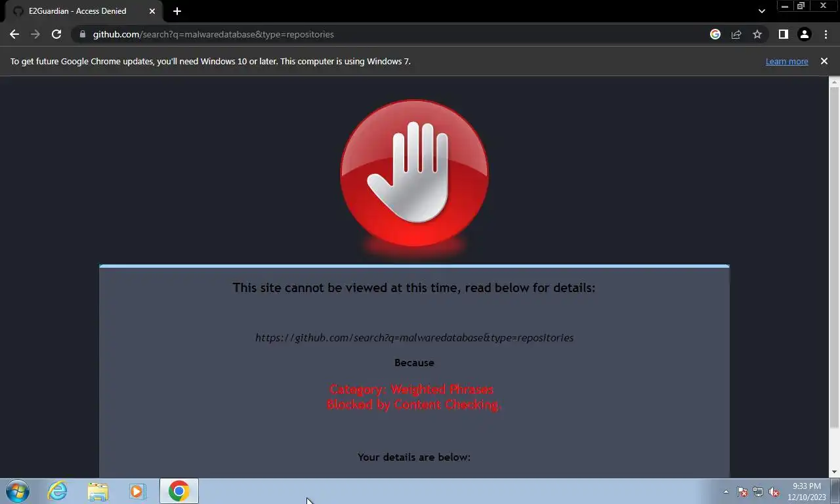Click 'This site cannot be viewed' heading
Viewport: 840px width, 504px height.
(x=414, y=287)
